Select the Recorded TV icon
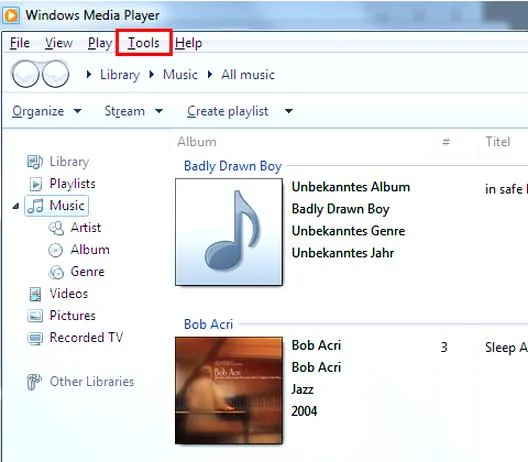This screenshot has height=462, width=528. [35, 338]
